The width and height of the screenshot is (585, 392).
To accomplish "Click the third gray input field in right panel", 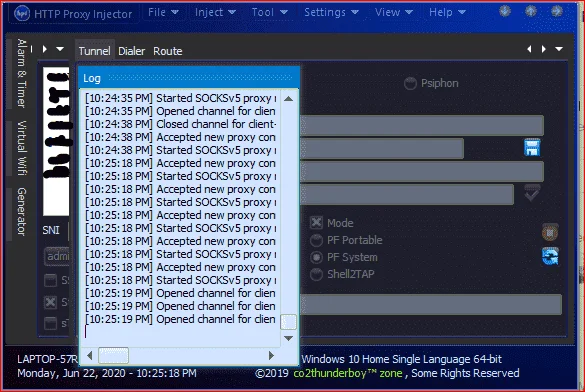I will tap(422, 172).
